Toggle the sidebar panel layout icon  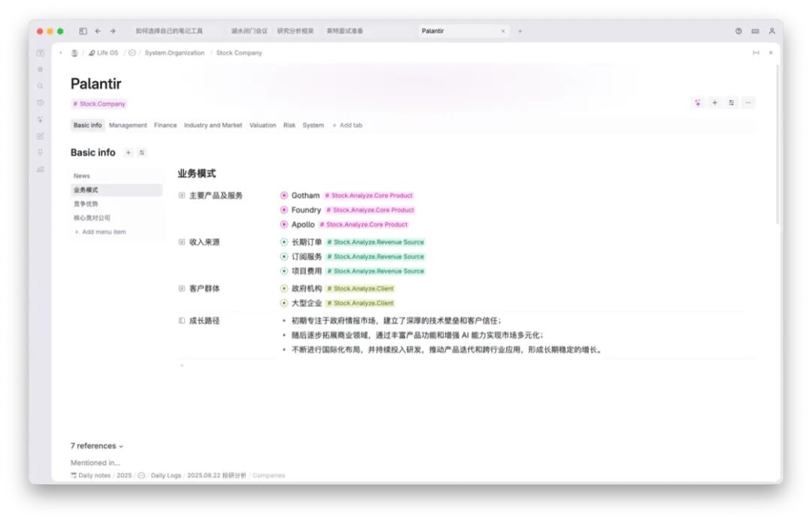pyautogui.click(x=83, y=31)
